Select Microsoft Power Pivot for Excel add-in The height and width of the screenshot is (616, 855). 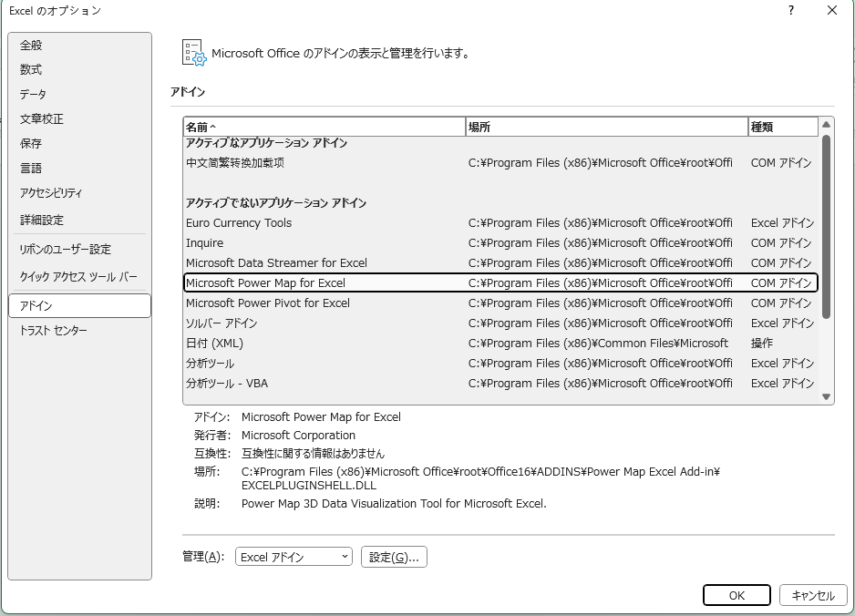(268, 303)
